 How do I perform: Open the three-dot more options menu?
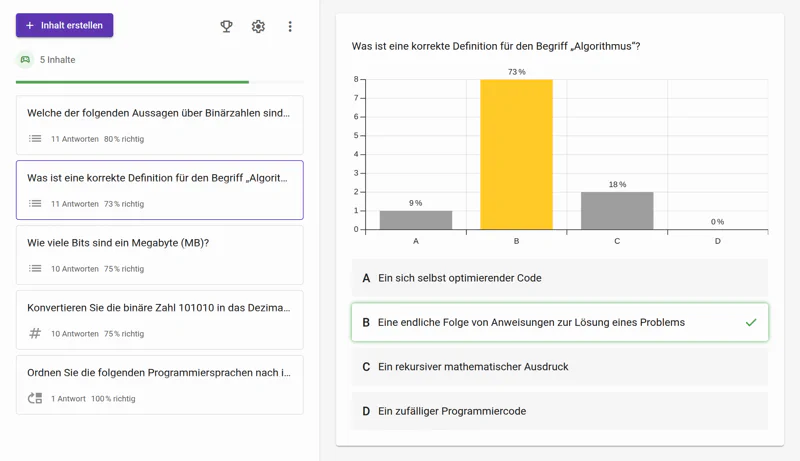290,26
